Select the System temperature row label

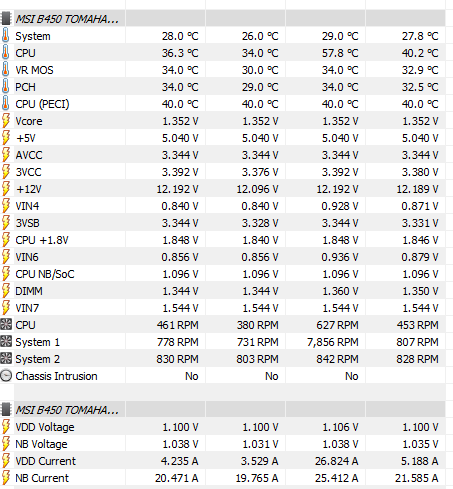pos(33,36)
